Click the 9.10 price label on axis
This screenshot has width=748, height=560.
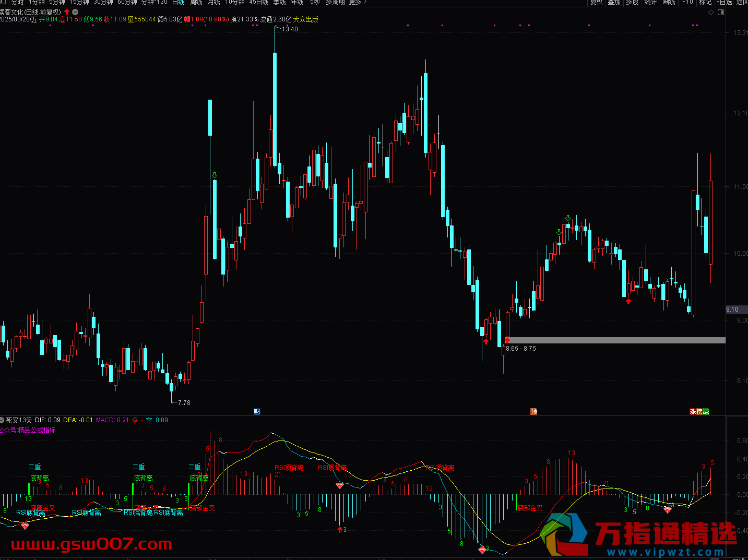(732, 309)
